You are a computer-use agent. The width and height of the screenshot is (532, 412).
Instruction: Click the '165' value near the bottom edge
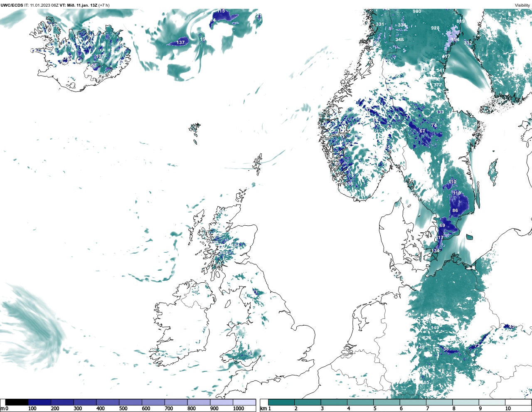(x=425, y=382)
